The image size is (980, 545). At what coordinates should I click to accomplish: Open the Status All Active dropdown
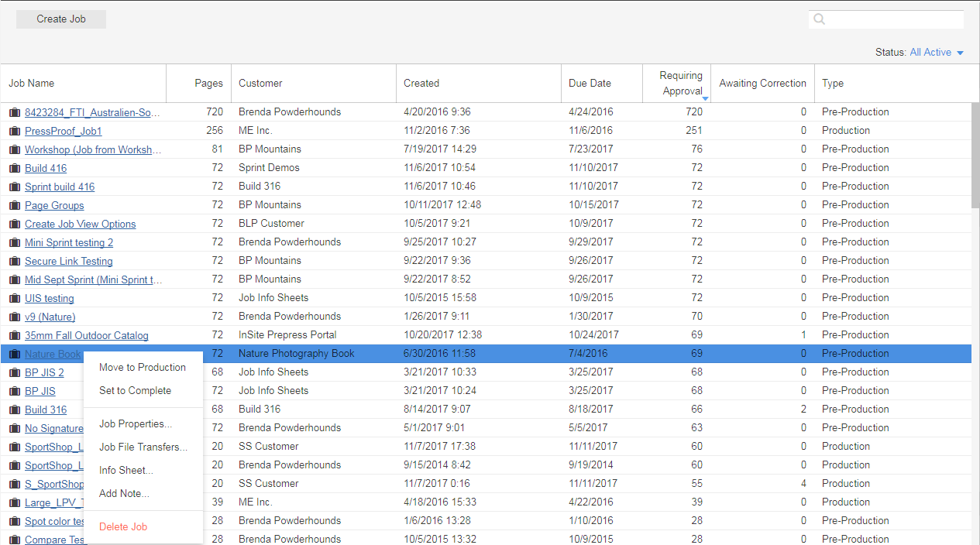937,53
